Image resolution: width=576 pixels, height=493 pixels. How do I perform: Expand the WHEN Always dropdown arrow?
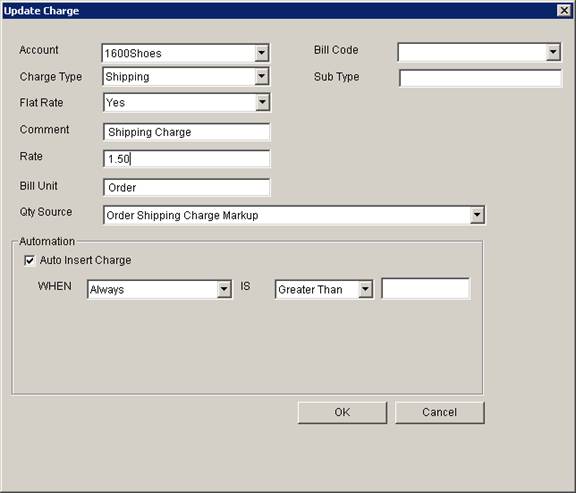224,289
